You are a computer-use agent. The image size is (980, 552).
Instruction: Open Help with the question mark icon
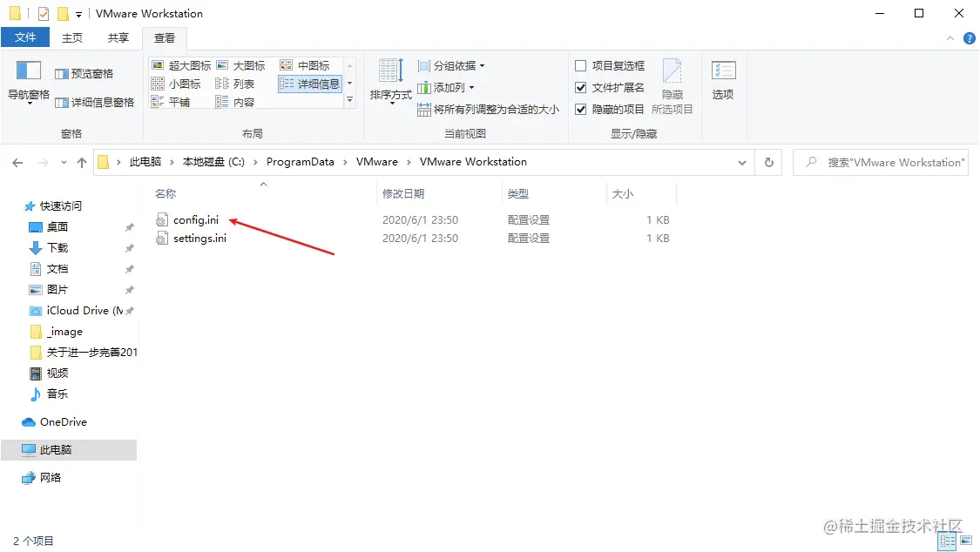coord(969,38)
